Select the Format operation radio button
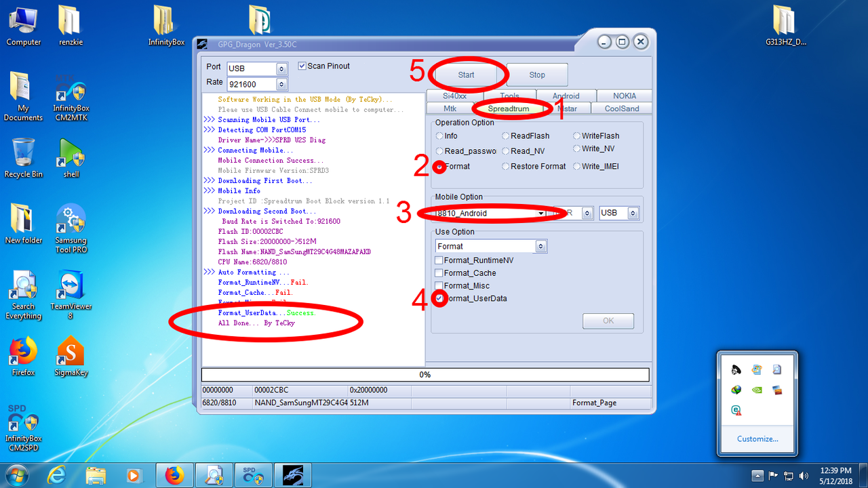Screen dimensions: 868x488 (439, 166)
